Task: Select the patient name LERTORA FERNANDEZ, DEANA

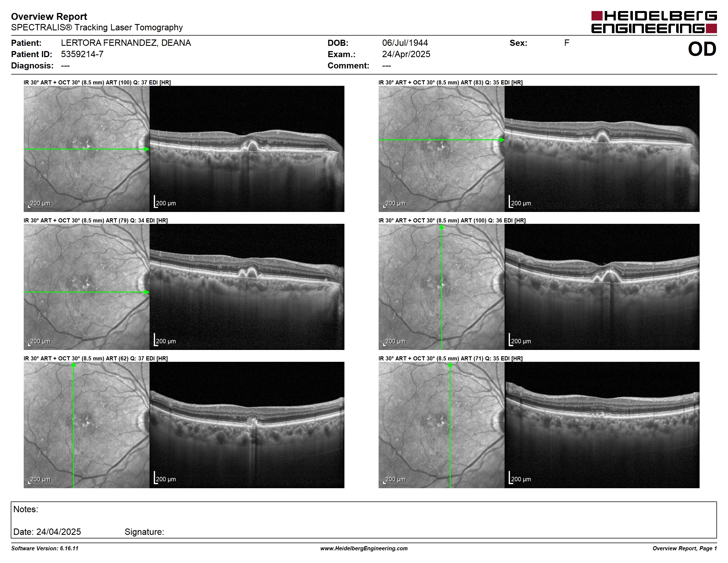Action: coord(126,43)
